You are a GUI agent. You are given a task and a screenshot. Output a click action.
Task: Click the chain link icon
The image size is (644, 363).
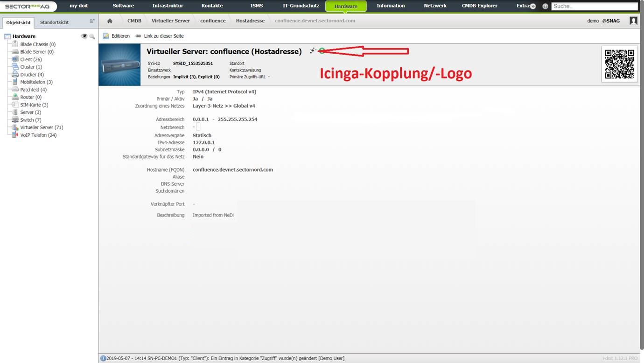pos(139,36)
